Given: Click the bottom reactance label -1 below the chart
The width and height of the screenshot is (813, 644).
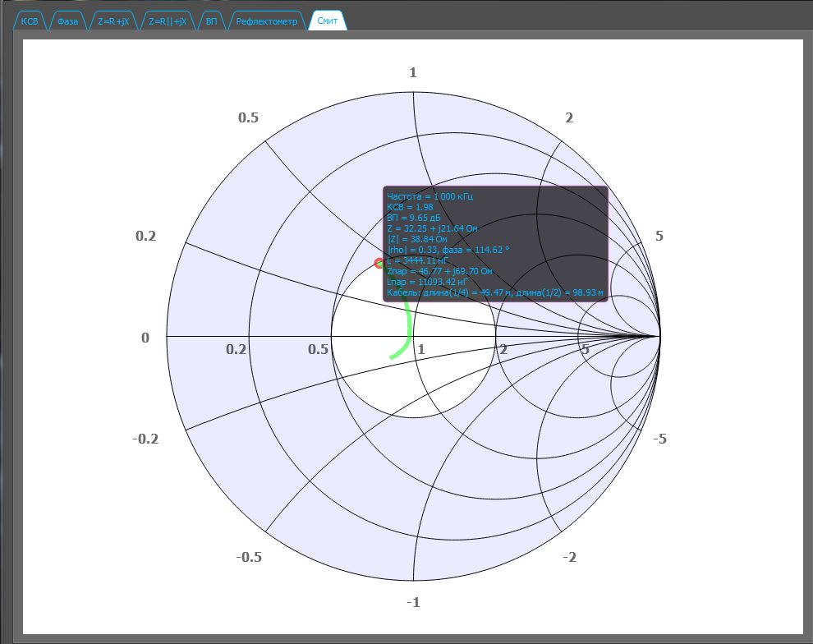Looking at the screenshot, I should point(413,603).
